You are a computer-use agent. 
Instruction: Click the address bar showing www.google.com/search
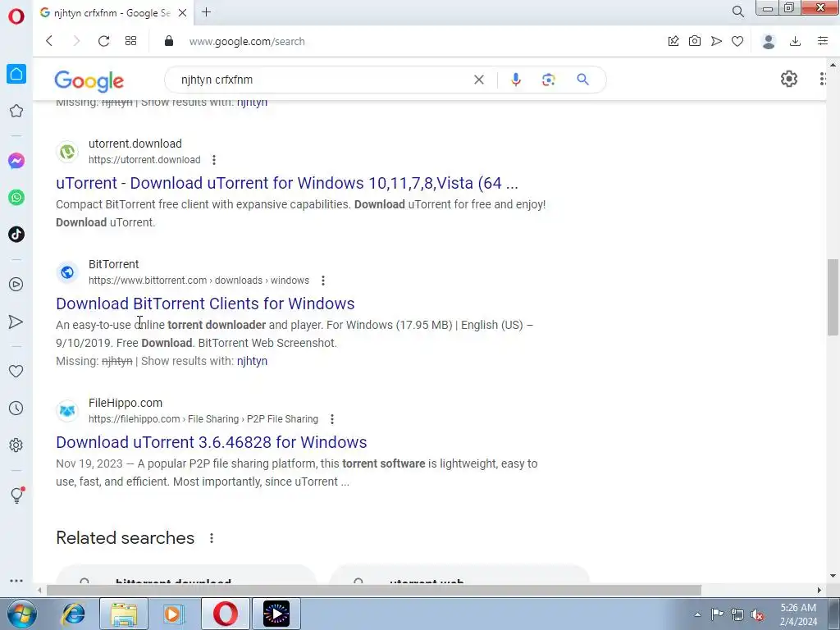point(246,41)
